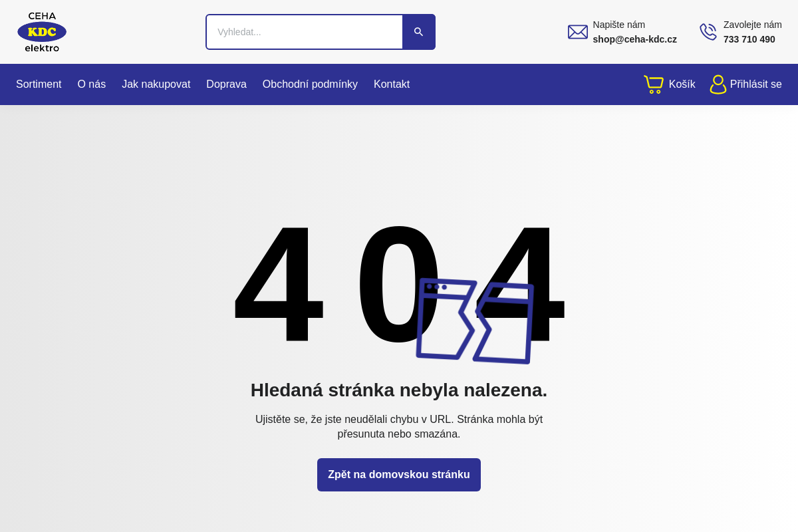Click the Přihlásit se login link
Screen dimensions: 798x532
point(756,84)
